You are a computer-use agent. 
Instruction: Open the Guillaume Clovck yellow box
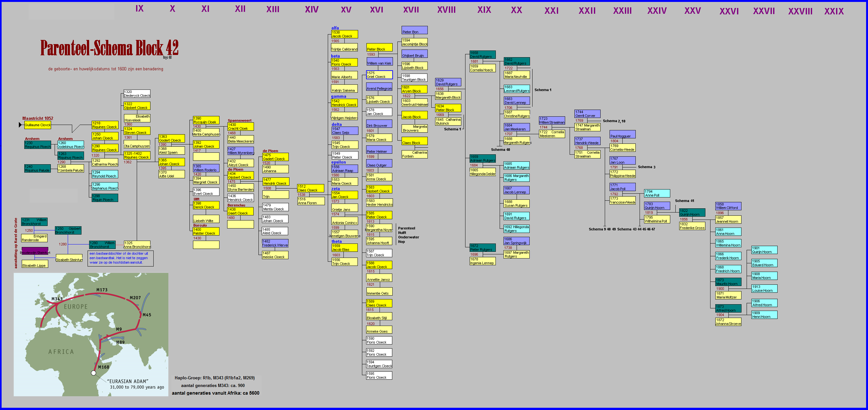(x=38, y=125)
